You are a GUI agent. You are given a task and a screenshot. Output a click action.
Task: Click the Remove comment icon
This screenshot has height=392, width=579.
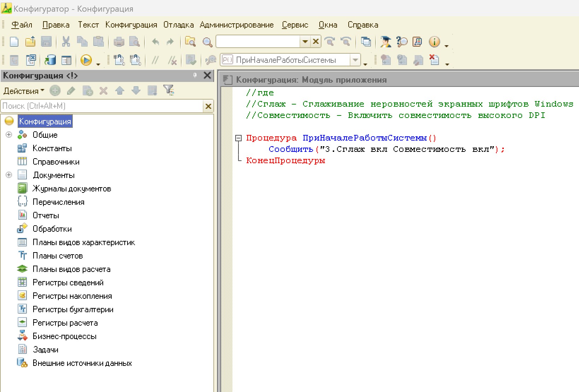[x=172, y=60]
